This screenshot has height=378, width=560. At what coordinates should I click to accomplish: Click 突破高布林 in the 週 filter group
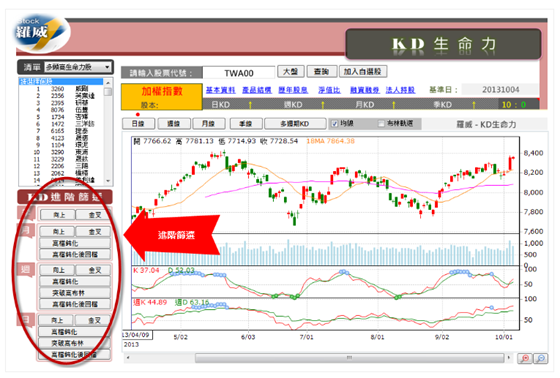[x=75, y=293]
